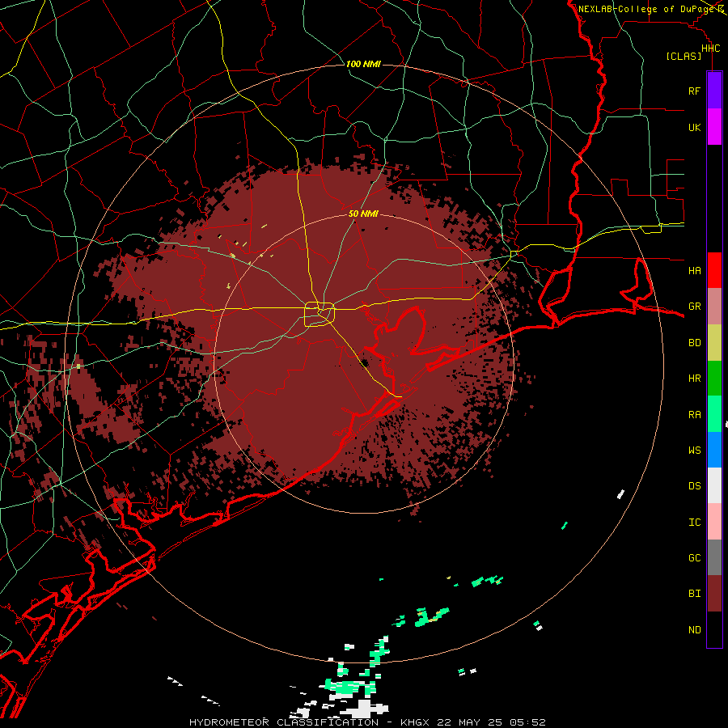
Task: Click the "RF" legend label
Action: tap(694, 91)
